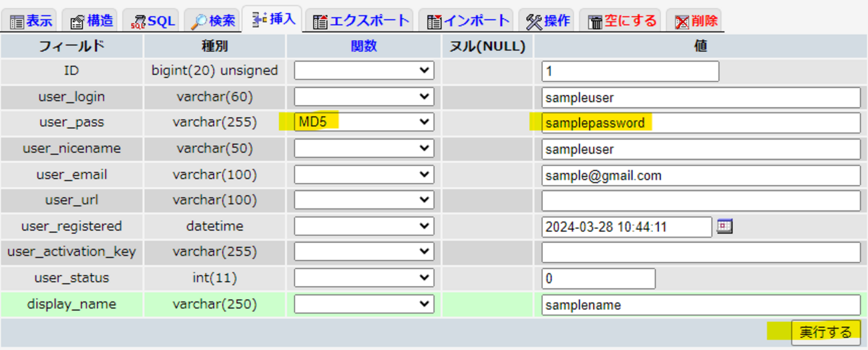Click the 'display_name' field name
This screenshot has height=350, width=868.
71,304
